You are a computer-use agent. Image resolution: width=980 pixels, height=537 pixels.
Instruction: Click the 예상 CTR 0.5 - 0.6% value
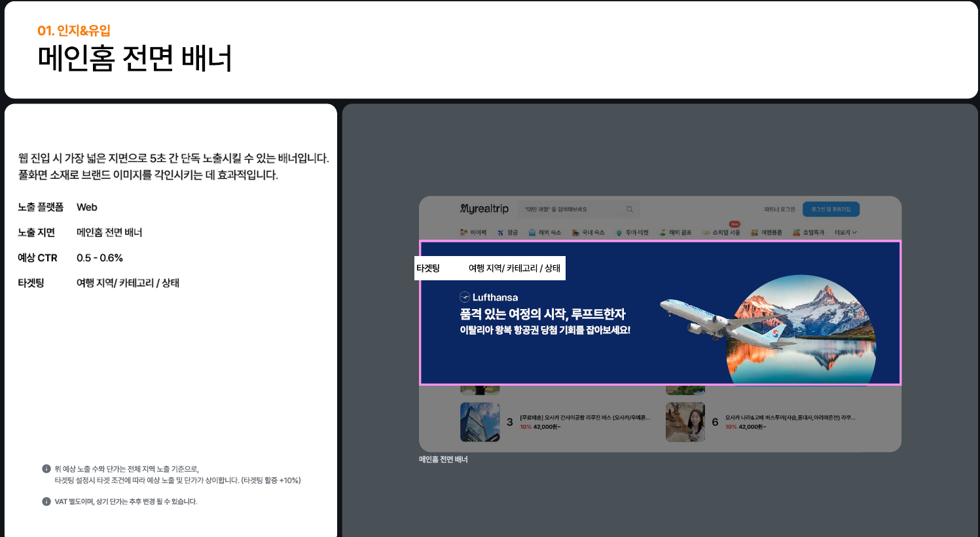tap(100, 258)
